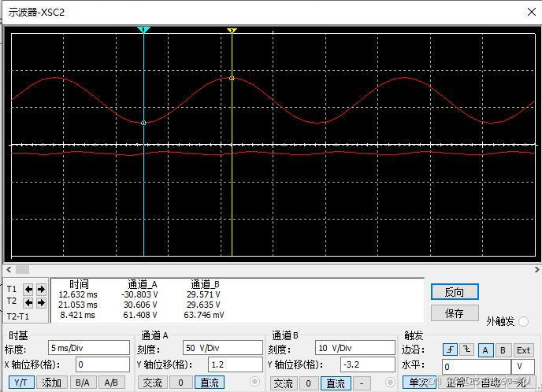Screen dimensions: 542x392
Task: Click channel A difference 61.408 V
Action: tap(140, 315)
